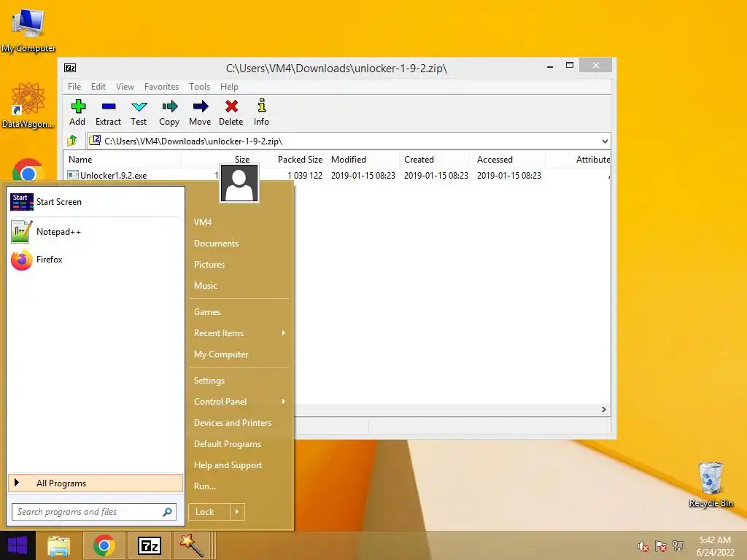Open My Computer desktop icon
The width and height of the screenshot is (747, 560).
(x=28, y=29)
